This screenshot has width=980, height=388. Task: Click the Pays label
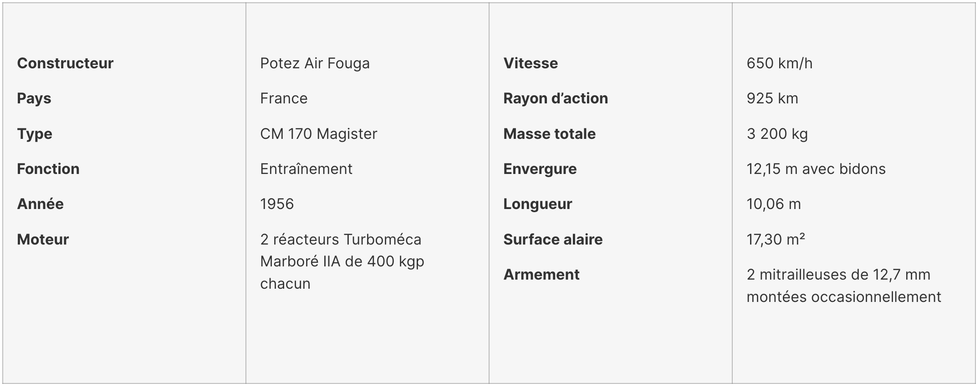coord(34,99)
